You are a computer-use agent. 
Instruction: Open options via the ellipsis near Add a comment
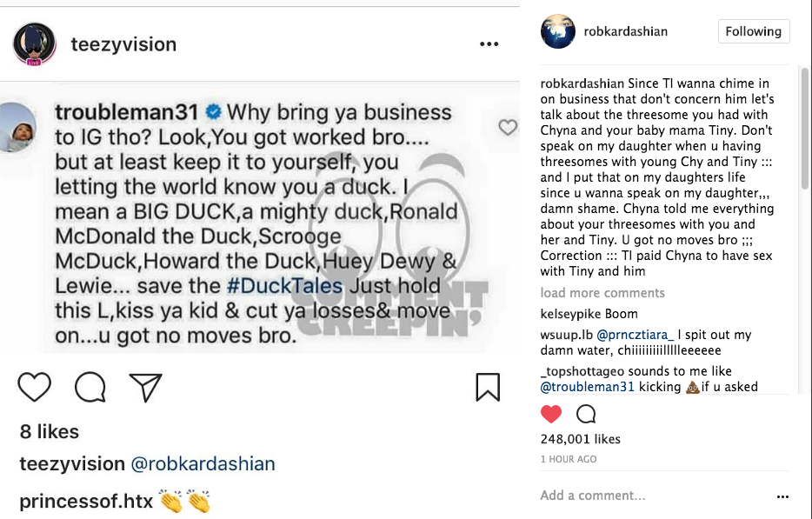tap(782, 495)
